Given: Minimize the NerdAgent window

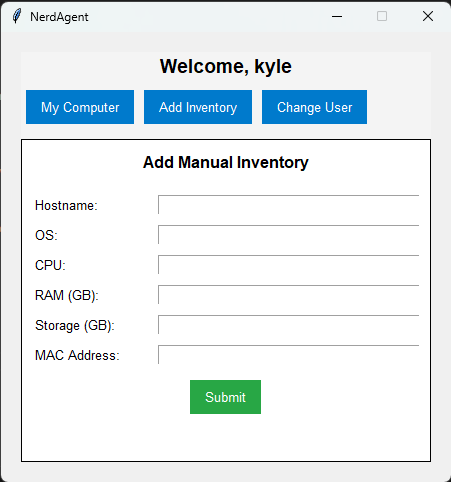Looking at the screenshot, I should click(337, 16).
